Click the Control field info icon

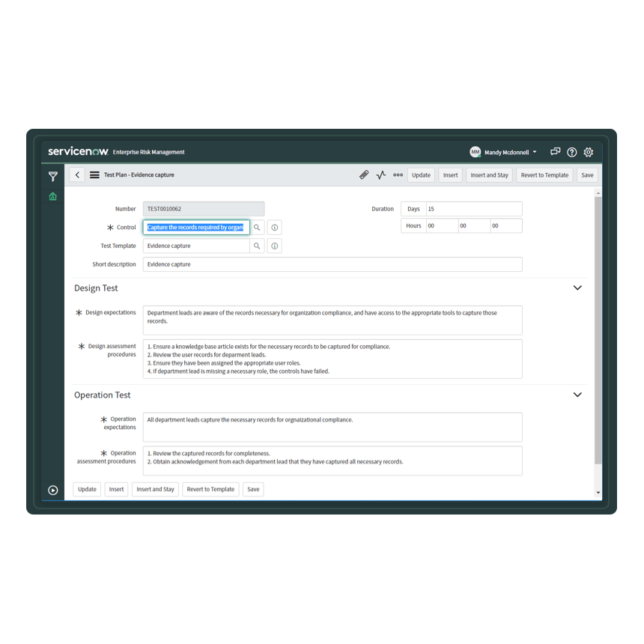pos(274,227)
